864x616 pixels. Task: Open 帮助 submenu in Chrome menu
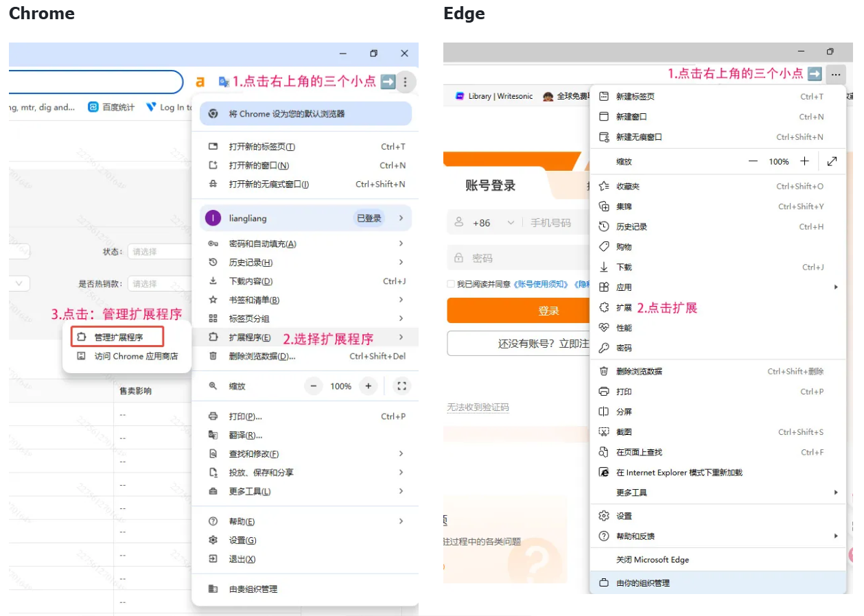[x=305, y=521]
